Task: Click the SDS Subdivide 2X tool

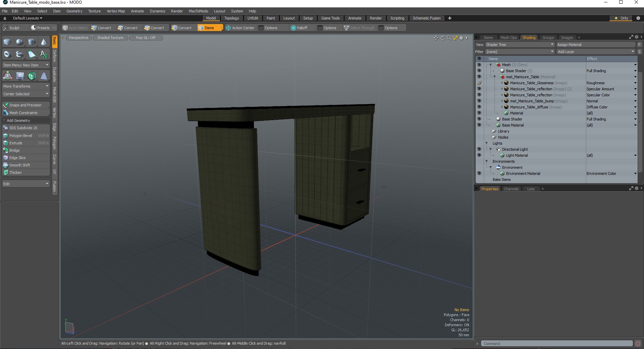Action: point(26,128)
